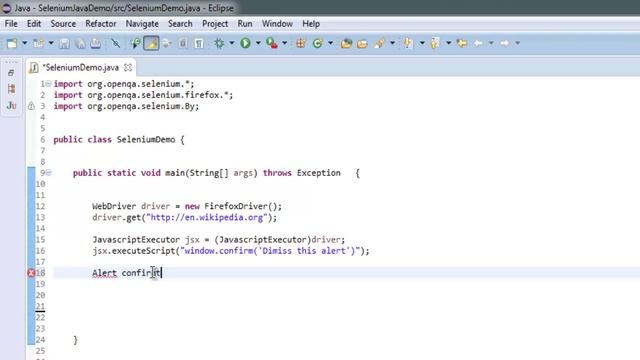Click the word Exception on line 9

tap(319, 173)
